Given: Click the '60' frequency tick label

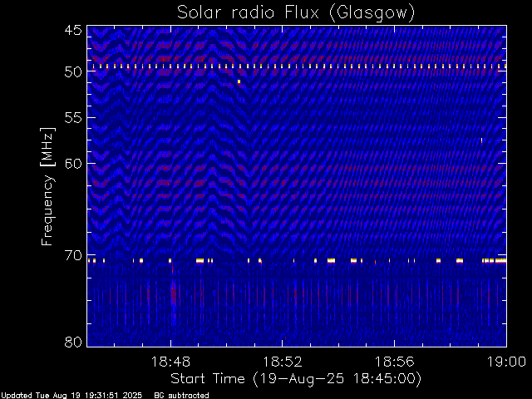Looking at the screenshot, I should click(x=73, y=164).
